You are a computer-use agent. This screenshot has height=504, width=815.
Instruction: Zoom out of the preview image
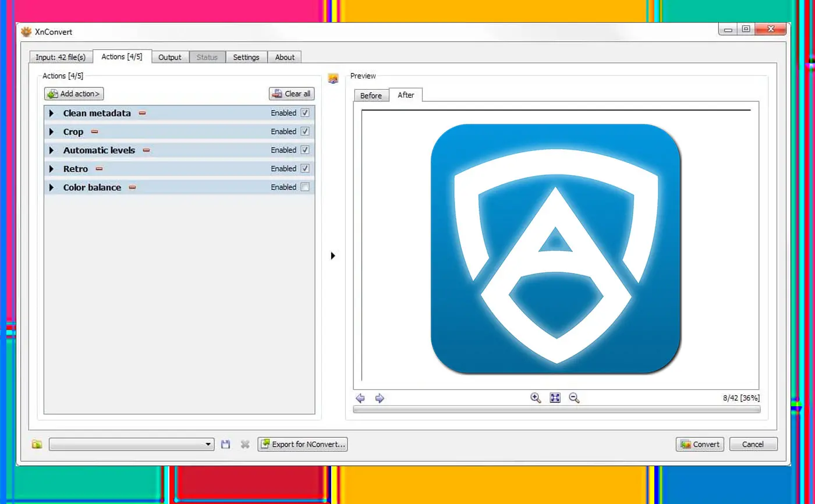tap(573, 397)
